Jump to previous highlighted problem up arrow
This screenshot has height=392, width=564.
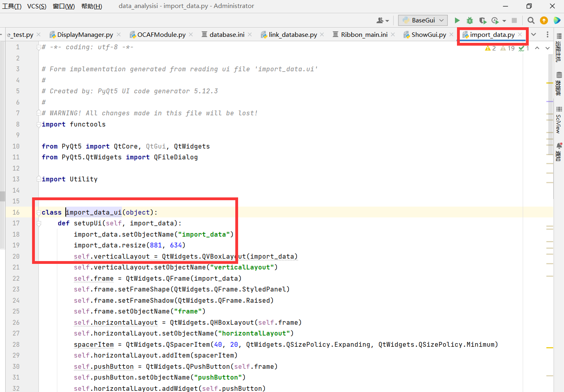tap(537, 48)
